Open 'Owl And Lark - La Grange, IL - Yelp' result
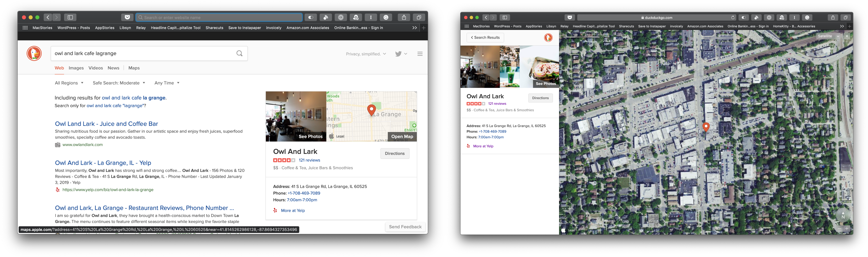868x257 pixels. [x=103, y=163]
